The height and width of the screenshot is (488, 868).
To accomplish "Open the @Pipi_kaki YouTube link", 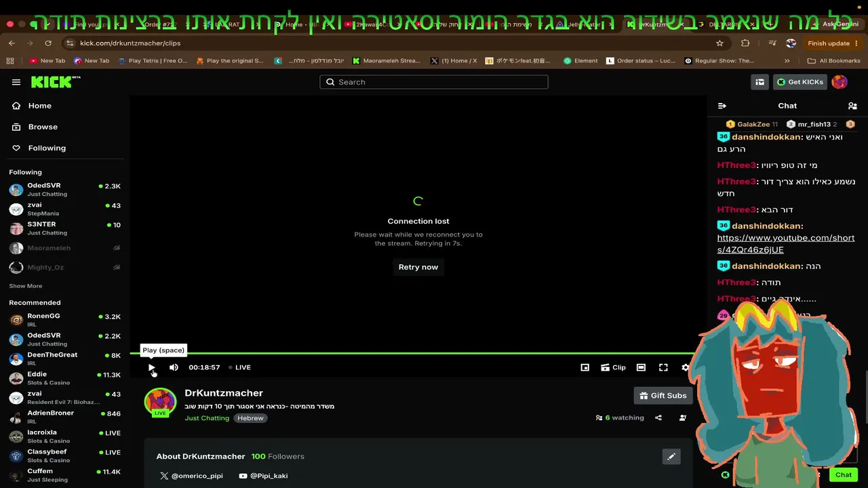I will pos(263,476).
